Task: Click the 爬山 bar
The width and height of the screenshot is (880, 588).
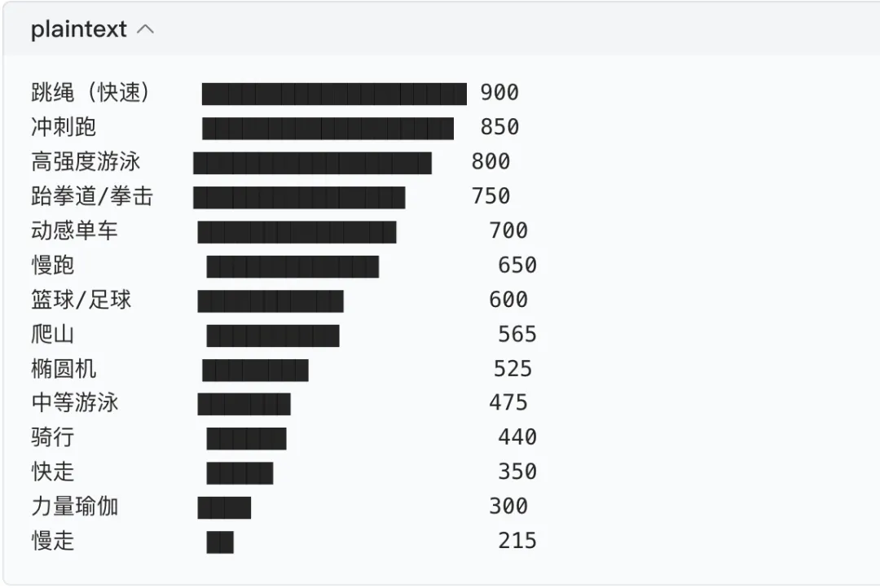Action: [272, 335]
